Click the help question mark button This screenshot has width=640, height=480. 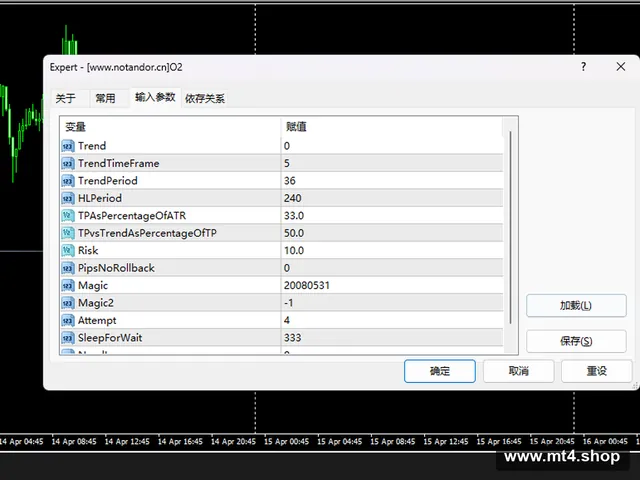point(583,67)
